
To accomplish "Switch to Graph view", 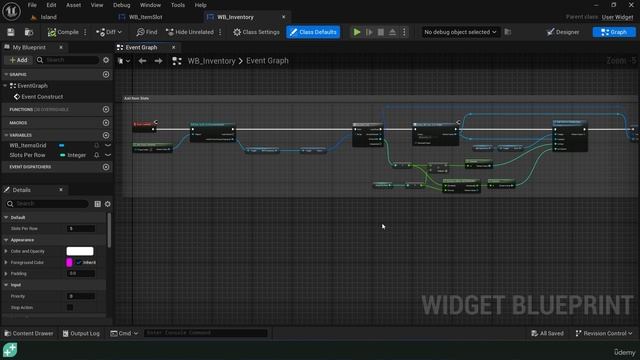I will (x=613, y=32).
